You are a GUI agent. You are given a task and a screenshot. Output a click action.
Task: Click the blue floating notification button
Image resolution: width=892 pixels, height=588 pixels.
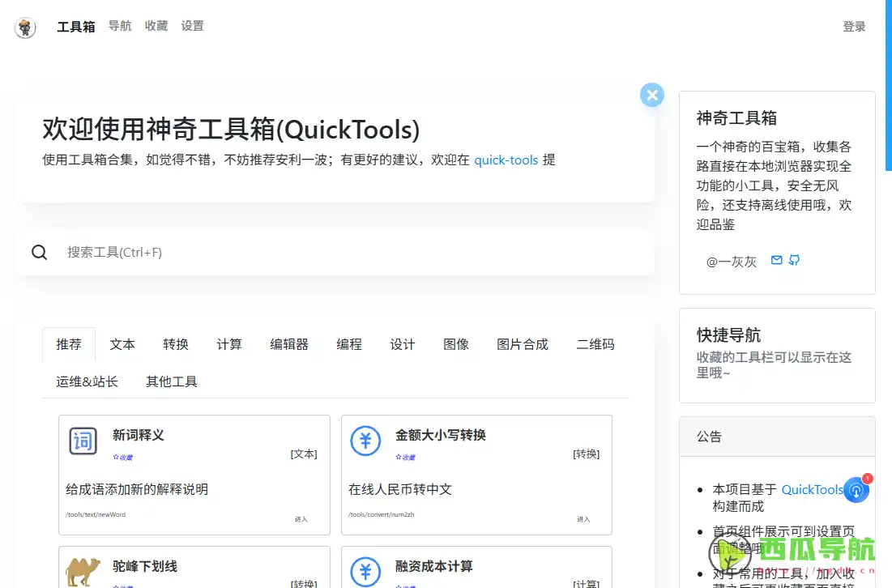[856, 490]
